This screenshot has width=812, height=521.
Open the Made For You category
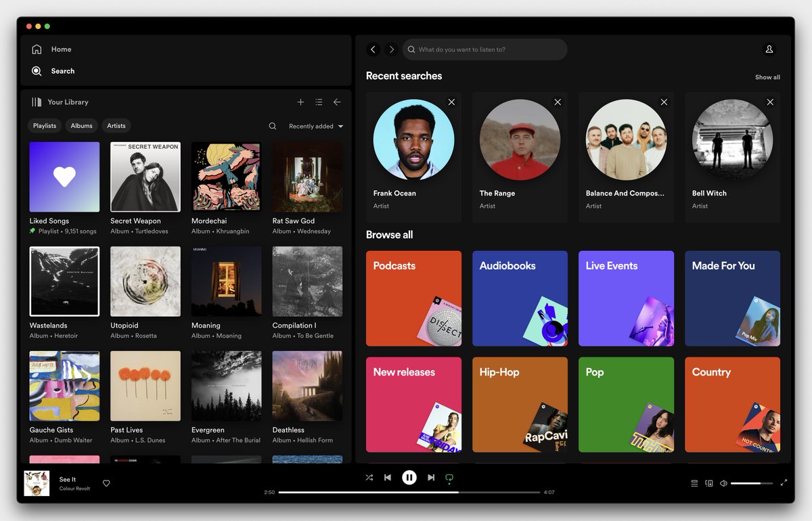click(x=732, y=298)
